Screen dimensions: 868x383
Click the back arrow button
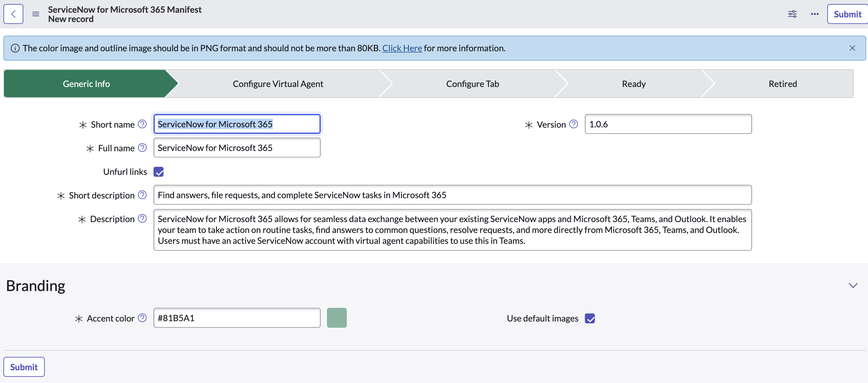(x=13, y=14)
